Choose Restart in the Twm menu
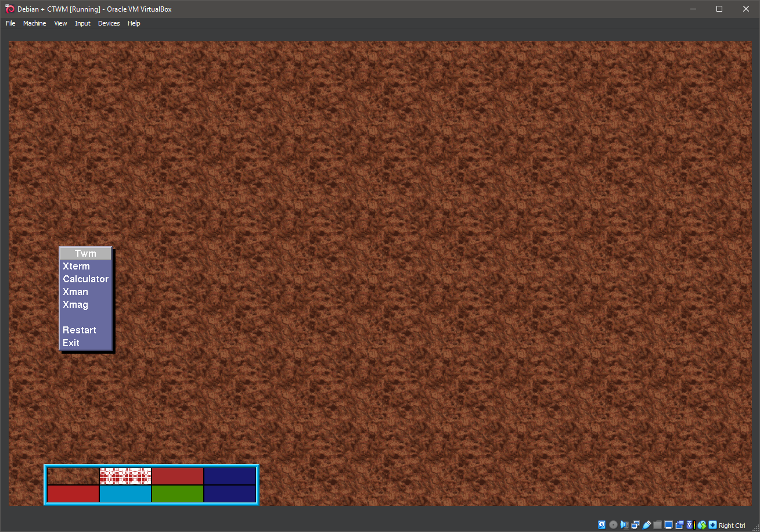The width and height of the screenshot is (760, 532). [x=80, y=330]
